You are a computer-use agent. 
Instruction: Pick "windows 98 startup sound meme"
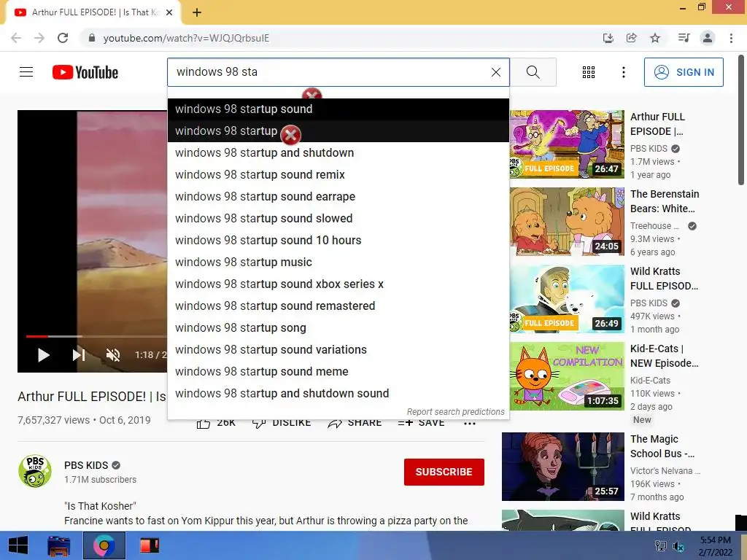click(338, 372)
